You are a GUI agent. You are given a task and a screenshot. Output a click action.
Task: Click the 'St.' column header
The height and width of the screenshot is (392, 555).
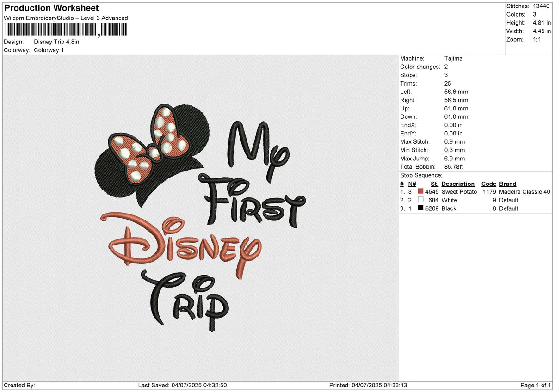(434, 184)
